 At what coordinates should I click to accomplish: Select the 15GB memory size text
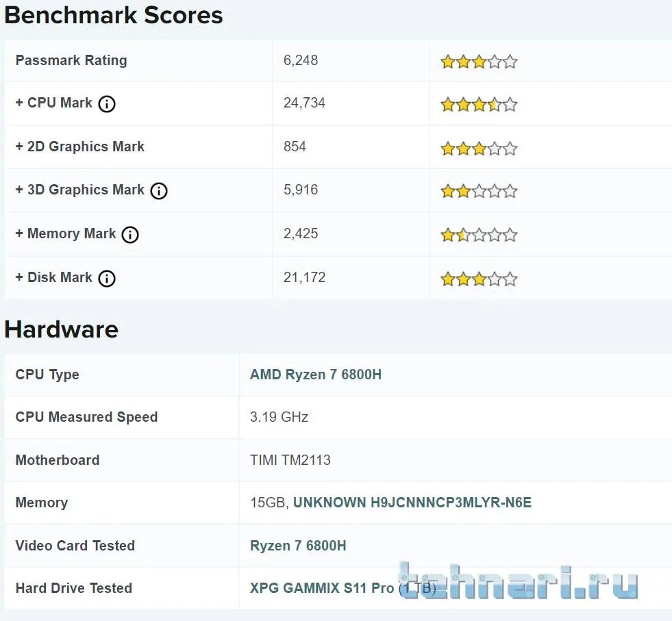(x=269, y=502)
